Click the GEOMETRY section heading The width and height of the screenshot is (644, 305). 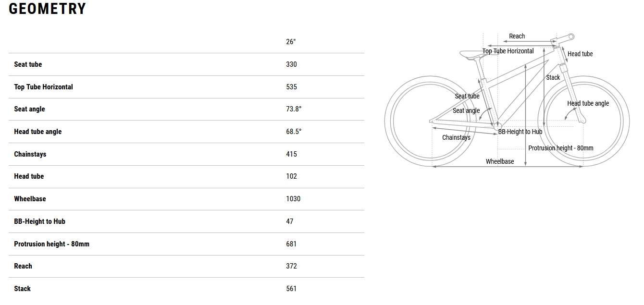pyautogui.click(x=47, y=9)
